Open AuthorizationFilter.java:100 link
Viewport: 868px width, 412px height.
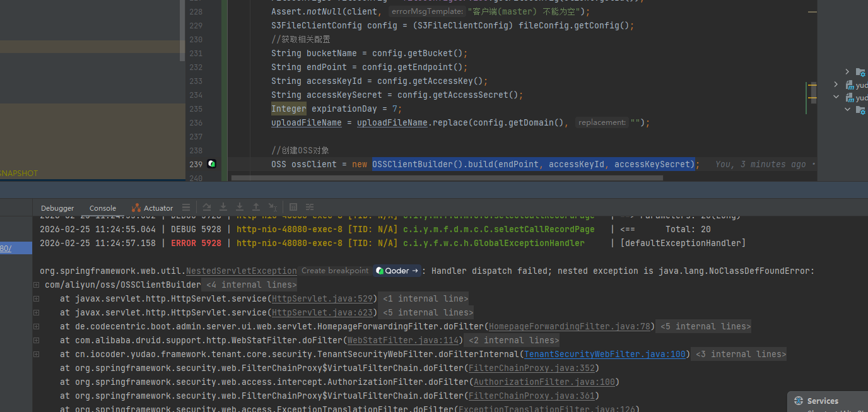[x=544, y=382]
